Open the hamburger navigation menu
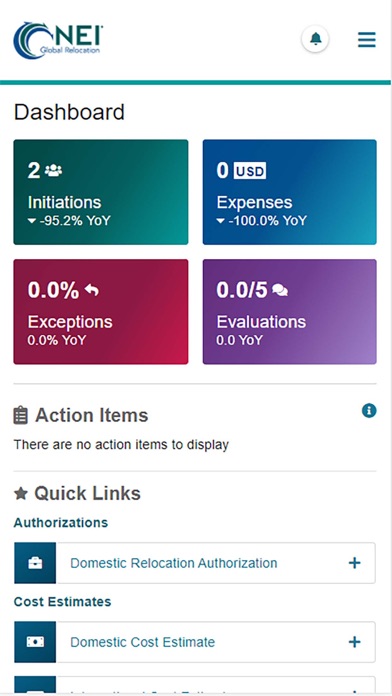 pos(367,40)
